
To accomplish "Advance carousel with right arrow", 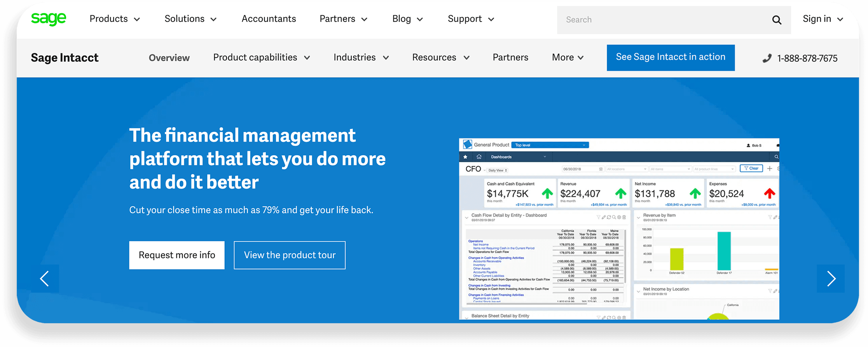I will point(831,279).
